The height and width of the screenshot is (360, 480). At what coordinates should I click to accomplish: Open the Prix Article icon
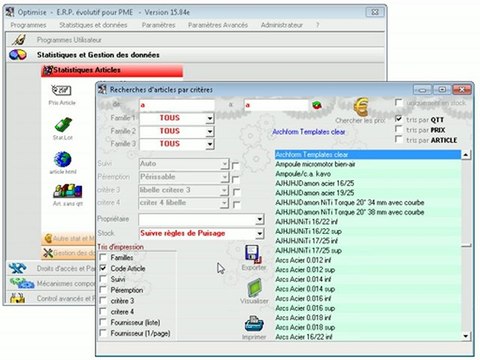pos(61,91)
